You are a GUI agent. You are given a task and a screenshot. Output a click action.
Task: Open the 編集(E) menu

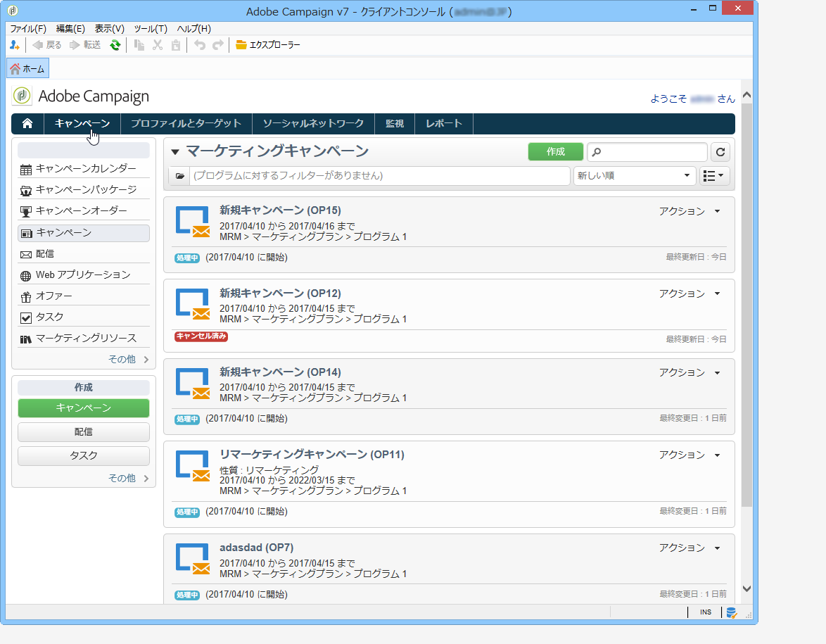[x=70, y=29]
